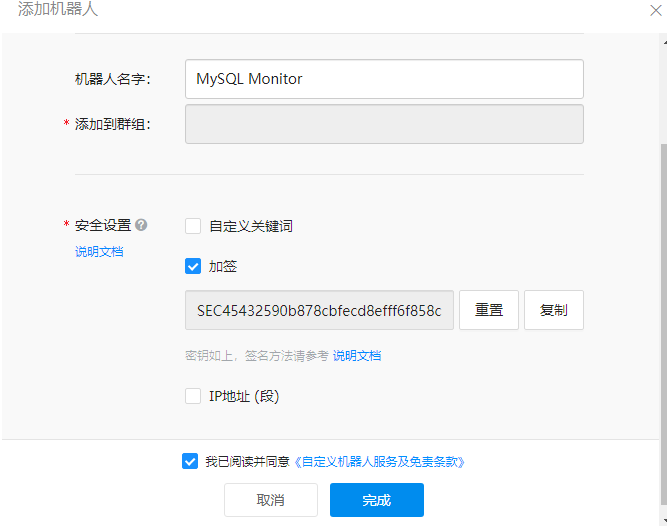Close the 添加机器人 dialog with X
The image size is (671, 527).
click(656, 9)
